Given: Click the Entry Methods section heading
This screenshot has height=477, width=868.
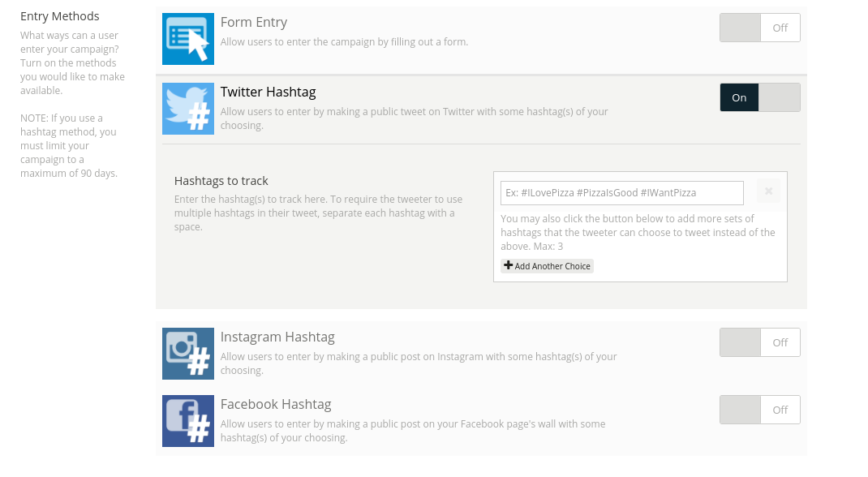Looking at the screenshot, I should pyautogui.click(x=60, y=16).
